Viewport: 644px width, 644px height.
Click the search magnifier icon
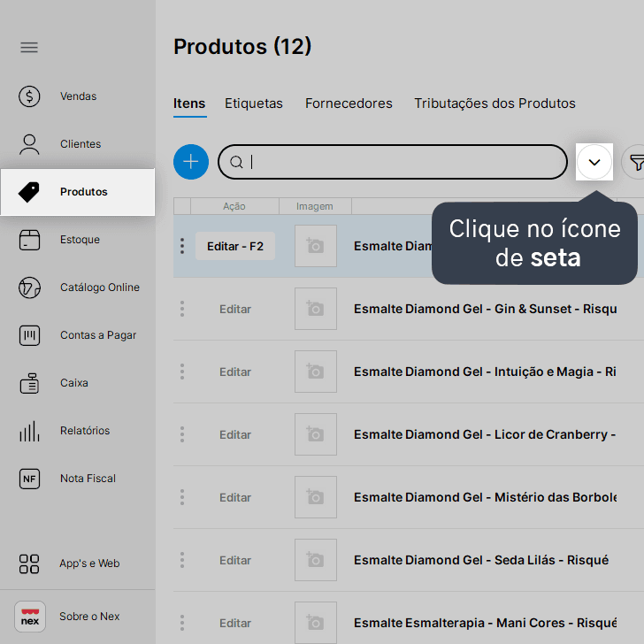click(x=236, y=162)
